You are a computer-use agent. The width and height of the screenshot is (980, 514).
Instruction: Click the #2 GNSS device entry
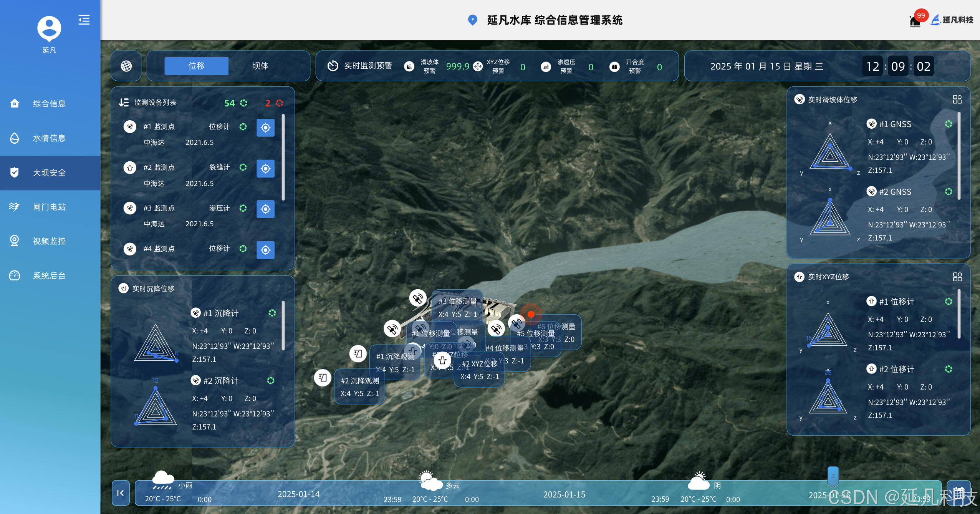pos(895,192)
